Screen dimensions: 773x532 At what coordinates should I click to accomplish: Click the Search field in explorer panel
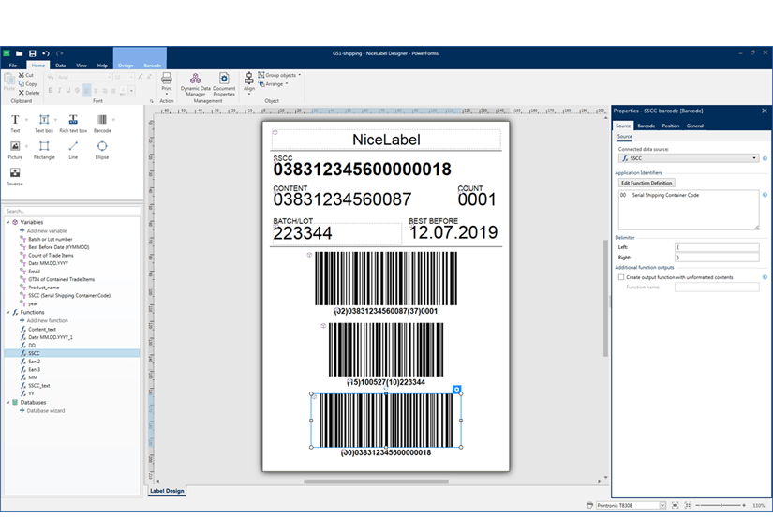coord(72,211)
